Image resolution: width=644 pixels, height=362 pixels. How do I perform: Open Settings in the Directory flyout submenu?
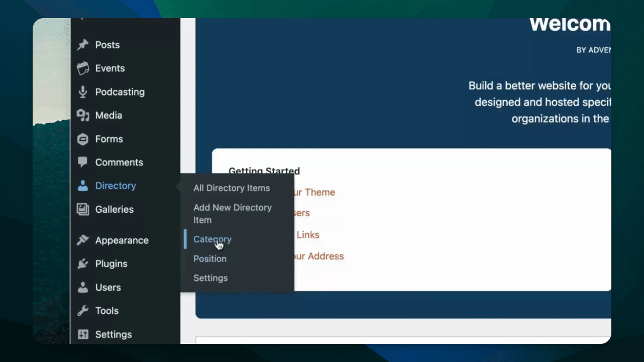click(x=210, y=278)
